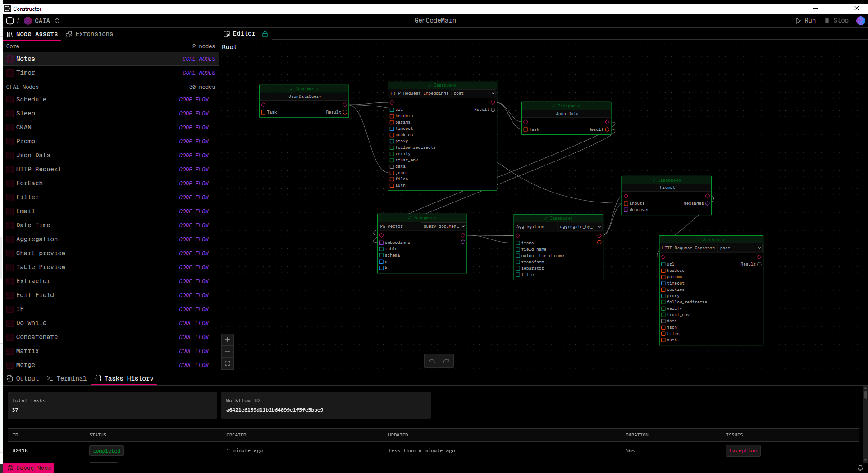Expand the CAIA workspace switcher
The image size is (868, 473).
pyautogui.click(x=57, y=21)
